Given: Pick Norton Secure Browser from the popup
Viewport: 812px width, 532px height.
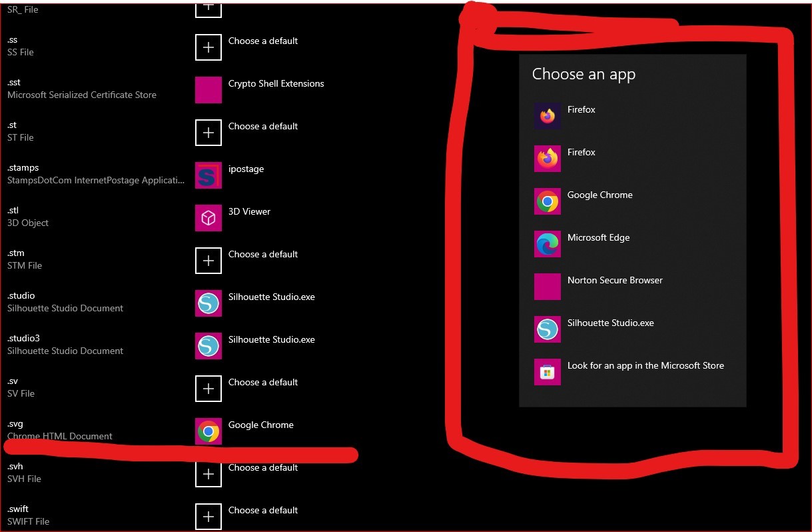Looking at the screenshot, I should pyautogui.click(x=547, y=287).
